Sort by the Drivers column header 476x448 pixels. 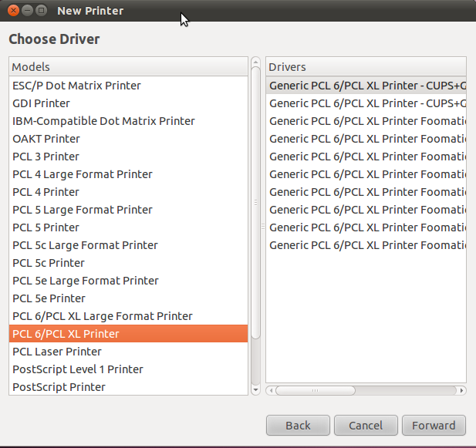tap(366, 67)
